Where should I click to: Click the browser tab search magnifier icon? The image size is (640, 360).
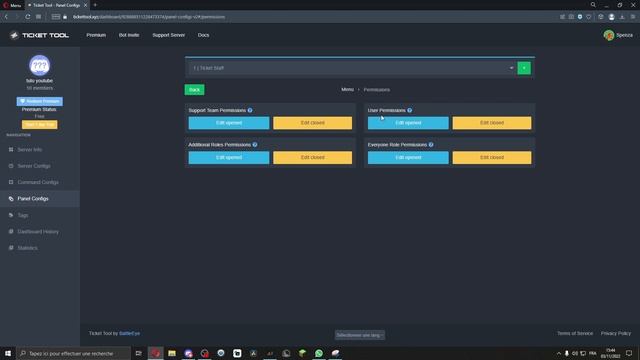point(593,5)
